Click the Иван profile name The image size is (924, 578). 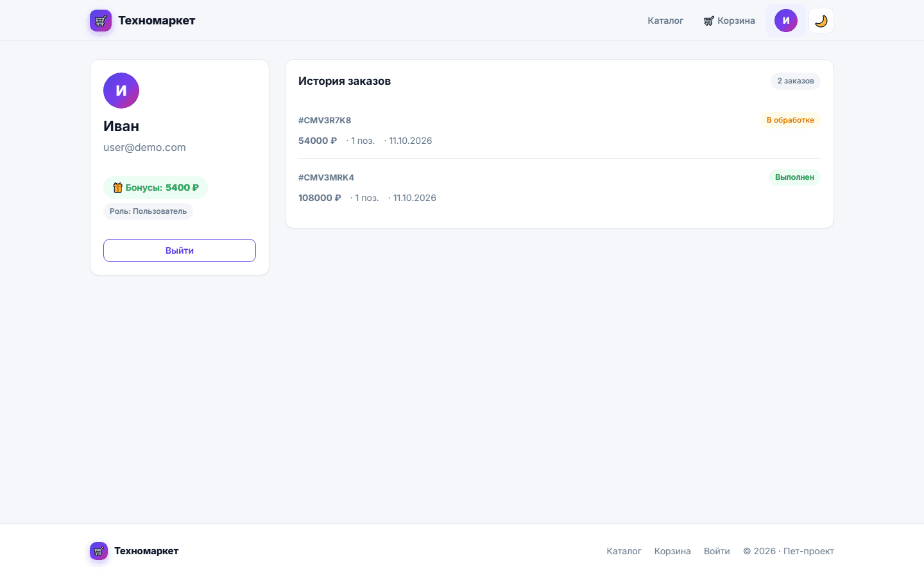coord(121,126)
